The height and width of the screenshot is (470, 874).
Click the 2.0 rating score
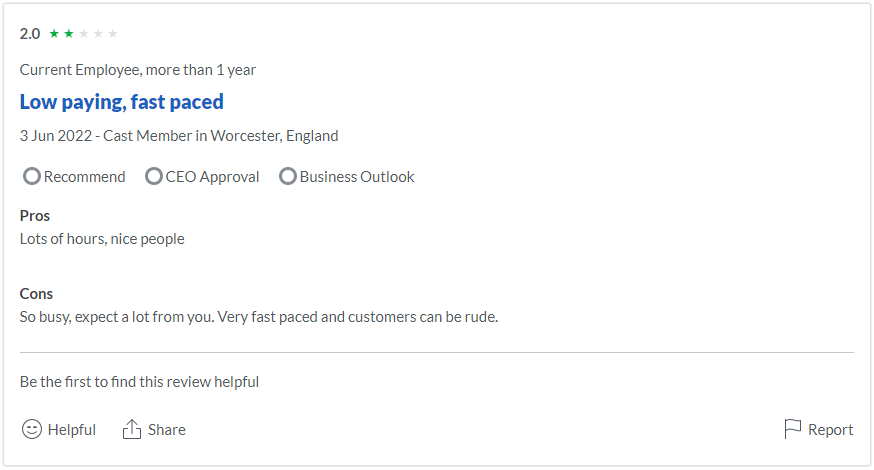[x=30, y=34]
